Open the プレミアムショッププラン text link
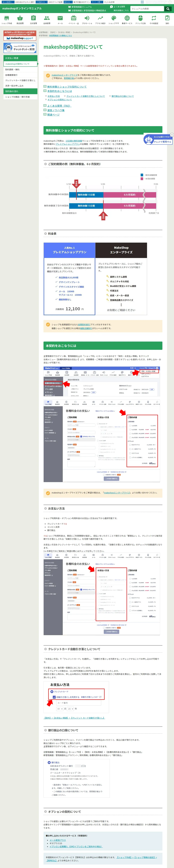 tap(68, 144)
